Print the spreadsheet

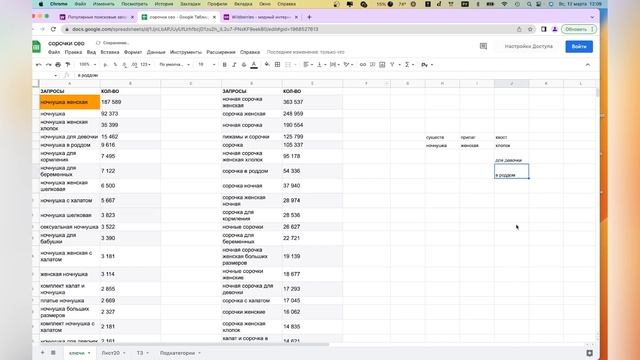point(58,64)
